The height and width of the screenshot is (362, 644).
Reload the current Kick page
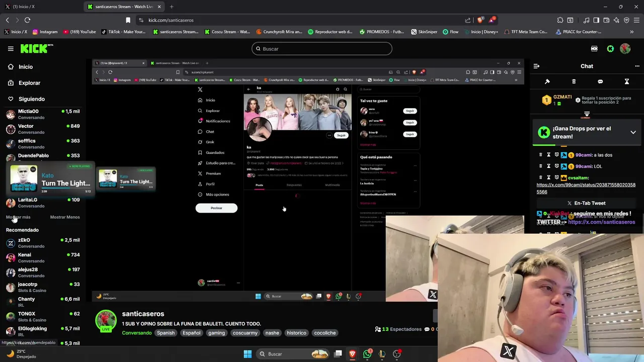click(x=27, y=20)
